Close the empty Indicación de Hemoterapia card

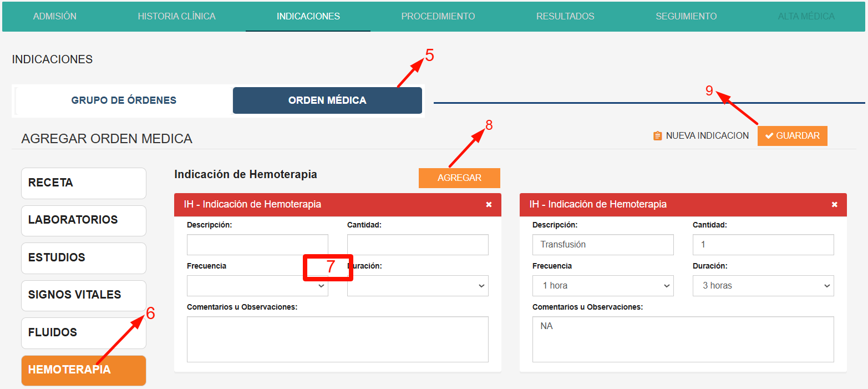pos(489,205)
